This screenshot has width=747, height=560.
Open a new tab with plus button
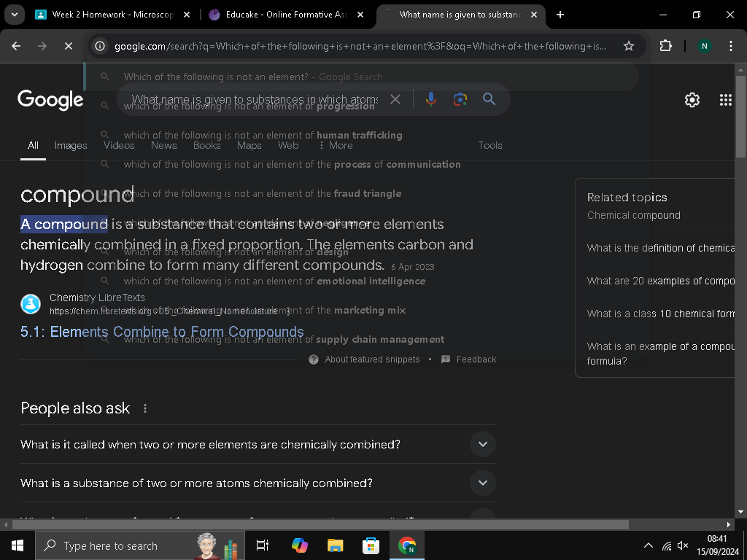click(560, 15)
